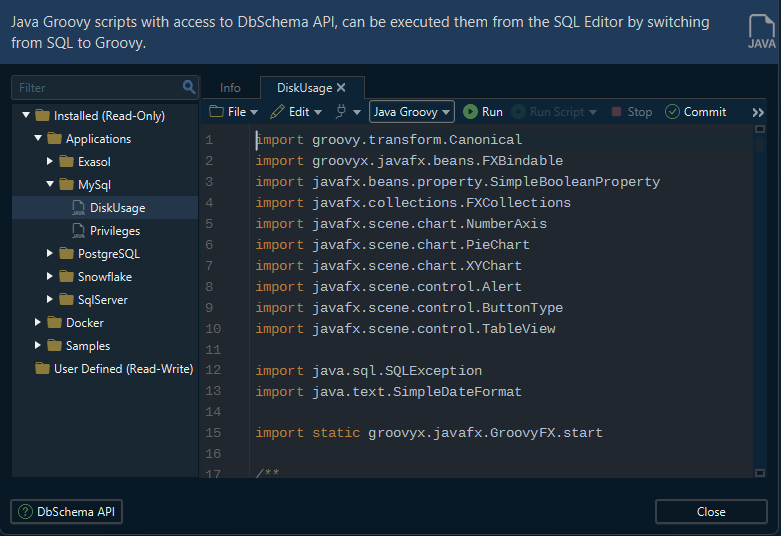This screenshot has height=536, width=781.
Task: Click the DiskUsage Java file icon in tree
Action: click(x=78, y=208)
